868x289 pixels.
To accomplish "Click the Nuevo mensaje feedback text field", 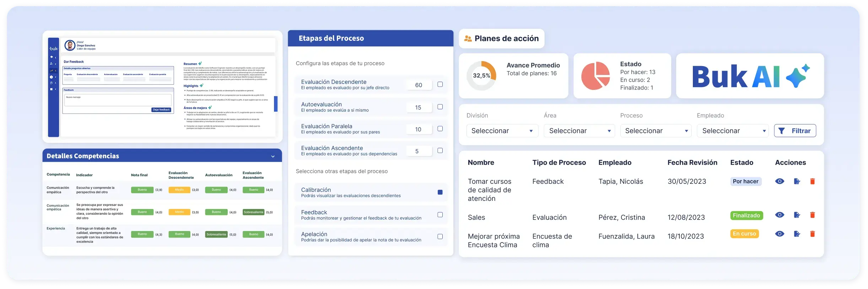I will (118, 100).
